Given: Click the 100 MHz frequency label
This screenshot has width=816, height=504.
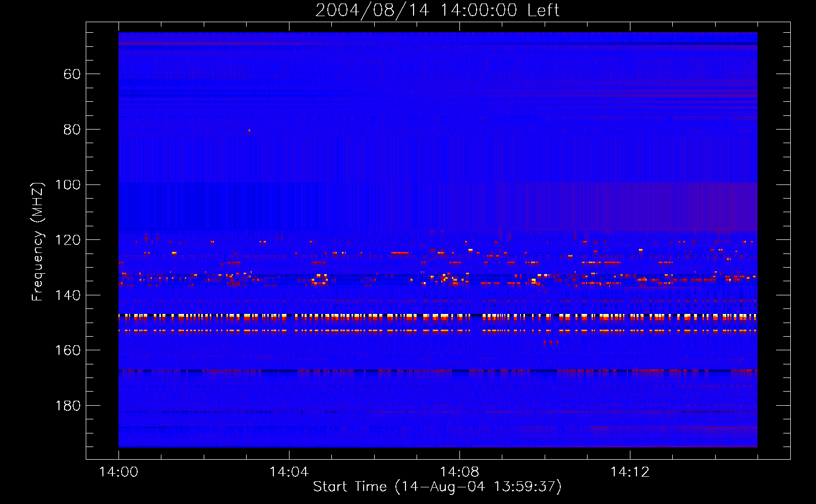Looking at the screenshot, I should 68,184.
